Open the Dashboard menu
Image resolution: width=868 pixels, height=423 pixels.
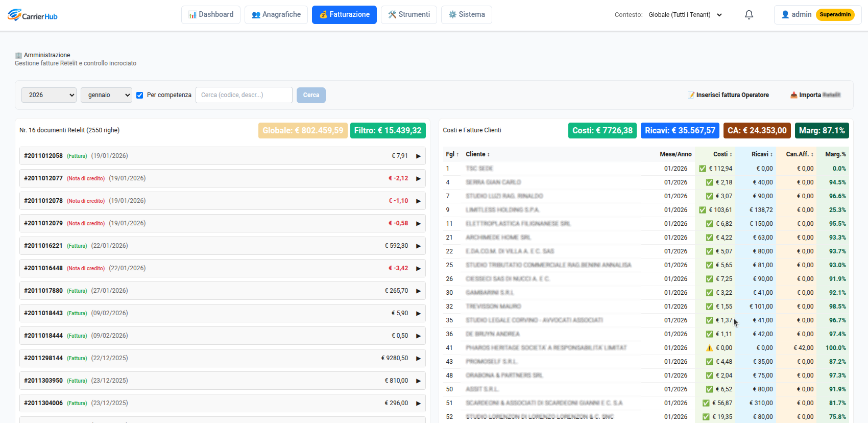[x=211, y=15]
